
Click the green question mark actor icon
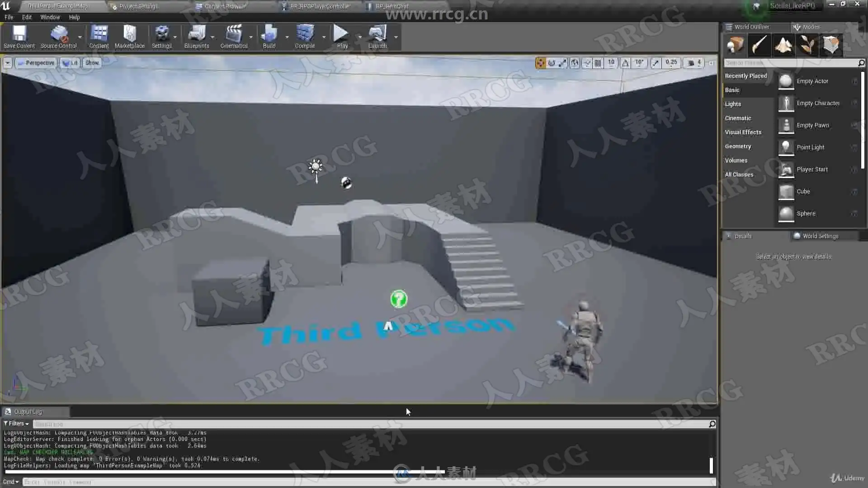[x=398, y=299]
